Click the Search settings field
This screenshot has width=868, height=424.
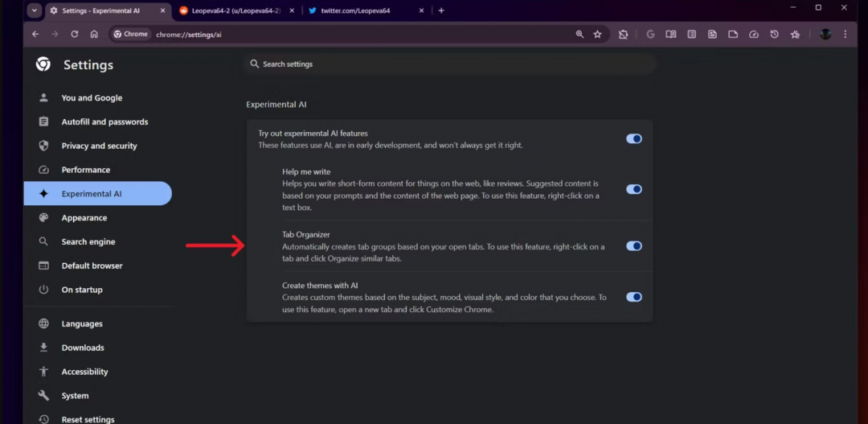coord(450,64)
